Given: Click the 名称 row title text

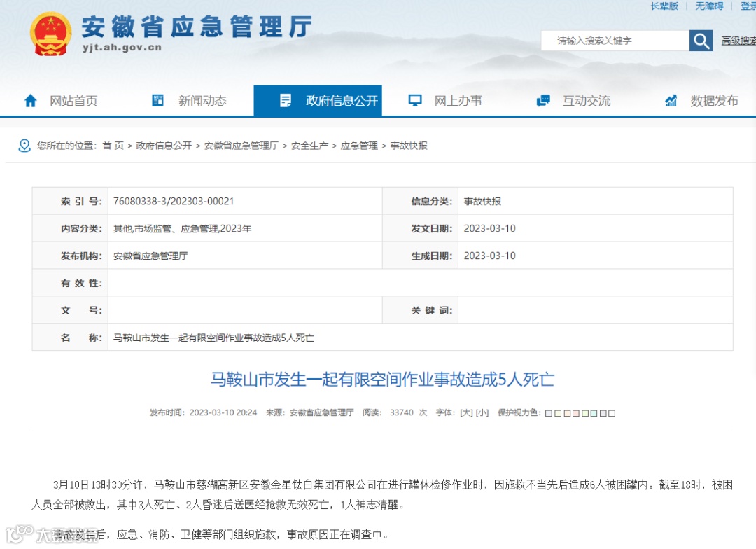Looking at the screenshot, I should 213,338.
